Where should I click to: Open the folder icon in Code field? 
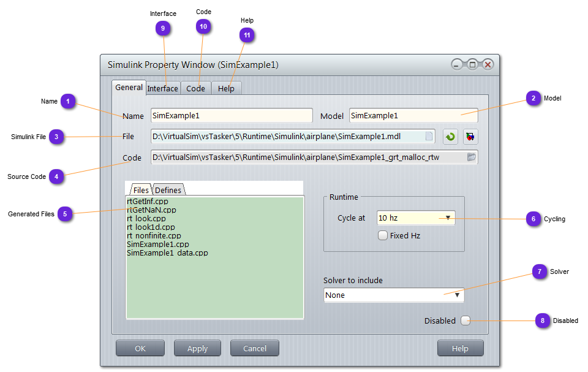(x=471, y=158)
